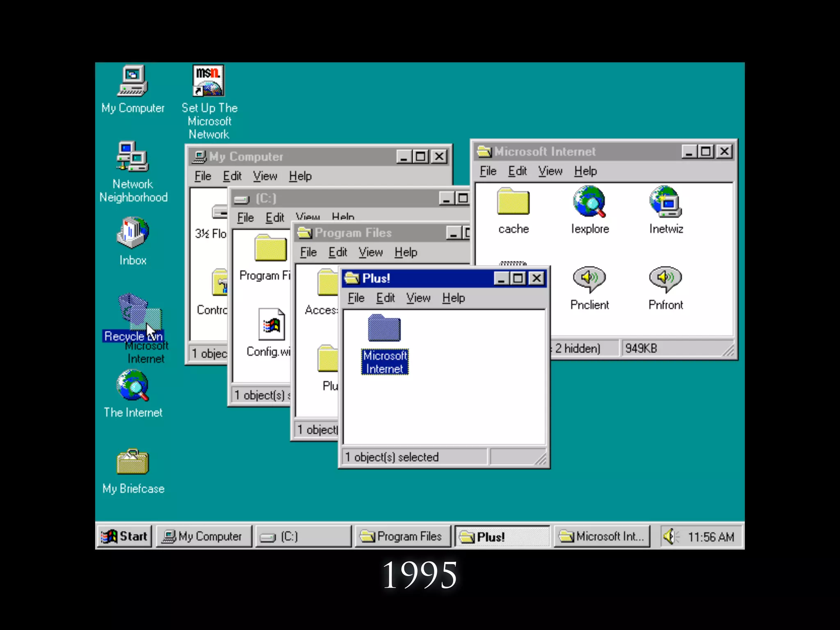This screenshot has height=630, width=840.
Task: Open the View menu in My Computer window
Action: coord(265,176)
